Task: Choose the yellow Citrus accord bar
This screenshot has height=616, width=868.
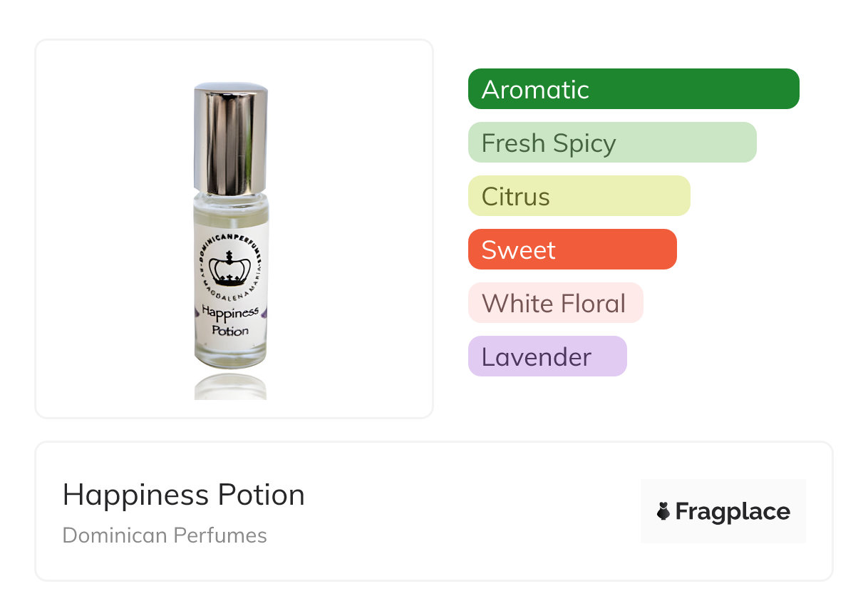Action: 579,196
